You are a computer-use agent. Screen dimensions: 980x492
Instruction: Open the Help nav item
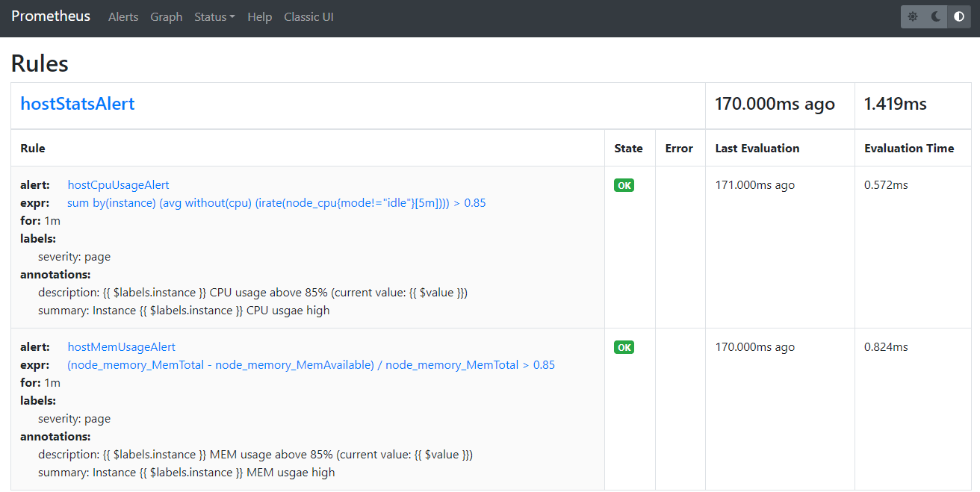[259, 16]
